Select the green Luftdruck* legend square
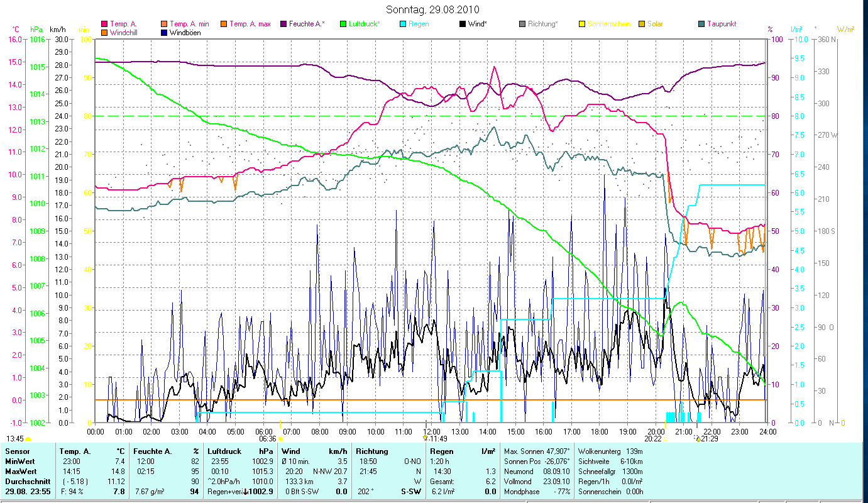The image size is (868, 503). point(343,25)
